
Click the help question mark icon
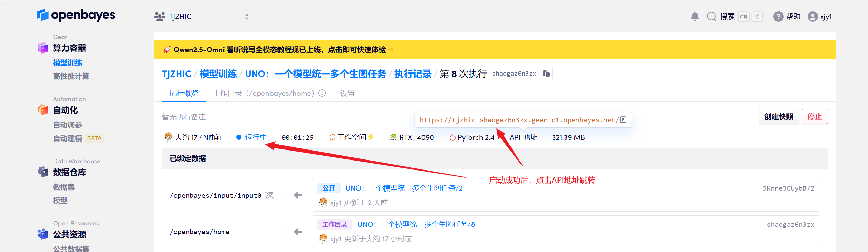(x=778, y=17)
